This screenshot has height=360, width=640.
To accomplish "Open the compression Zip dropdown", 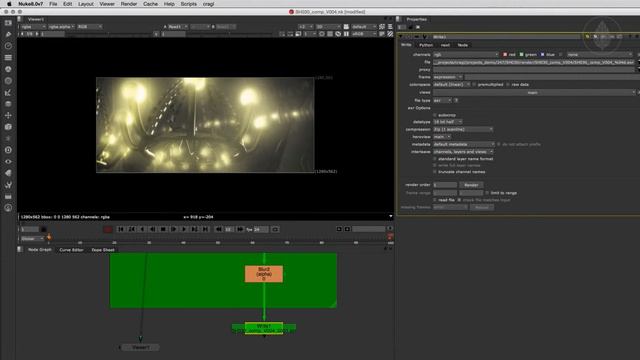I will click(463, 129).
